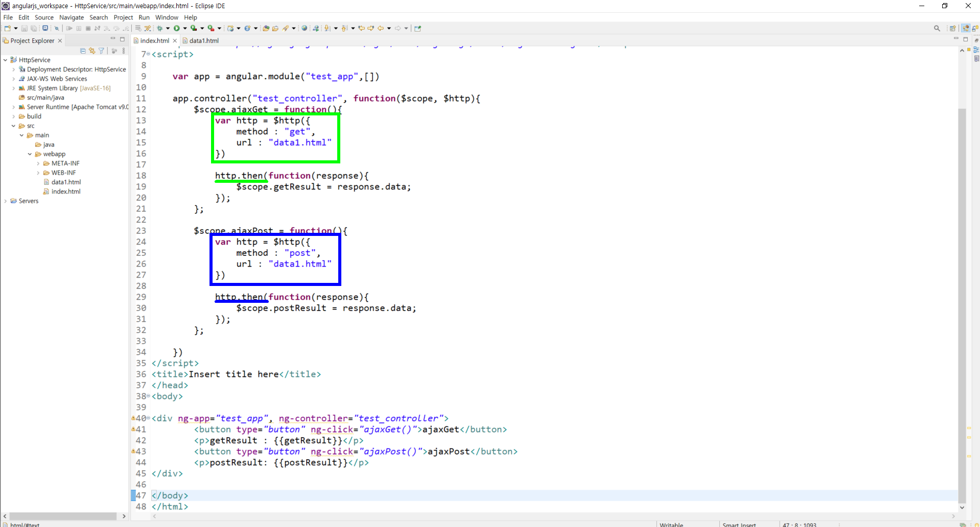980x527 pixels.
Task: Place cursor on line 47 </body> tag
Action: pos(170,495)
